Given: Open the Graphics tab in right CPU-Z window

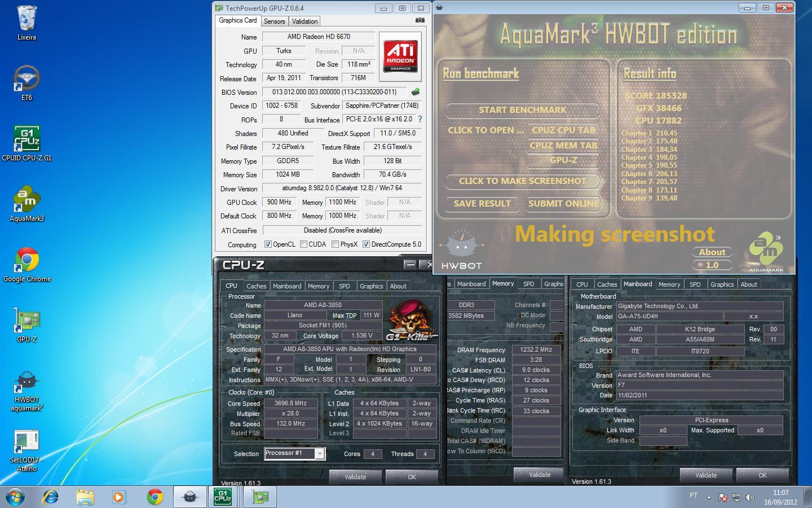Looking at the screenshot, I should [x=722, y=284].
